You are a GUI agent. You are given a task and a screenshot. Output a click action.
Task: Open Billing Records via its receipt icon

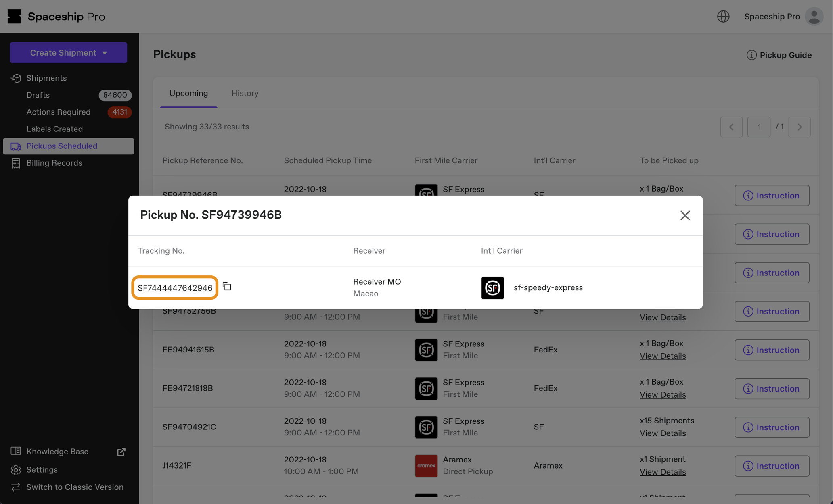click(x=15, y=163)
